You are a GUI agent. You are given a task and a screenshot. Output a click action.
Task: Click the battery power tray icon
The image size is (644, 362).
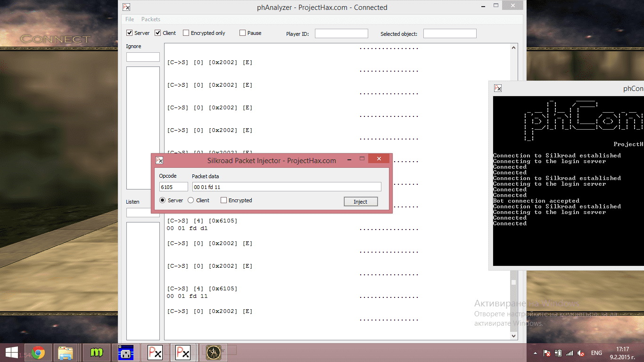(558, 353)
